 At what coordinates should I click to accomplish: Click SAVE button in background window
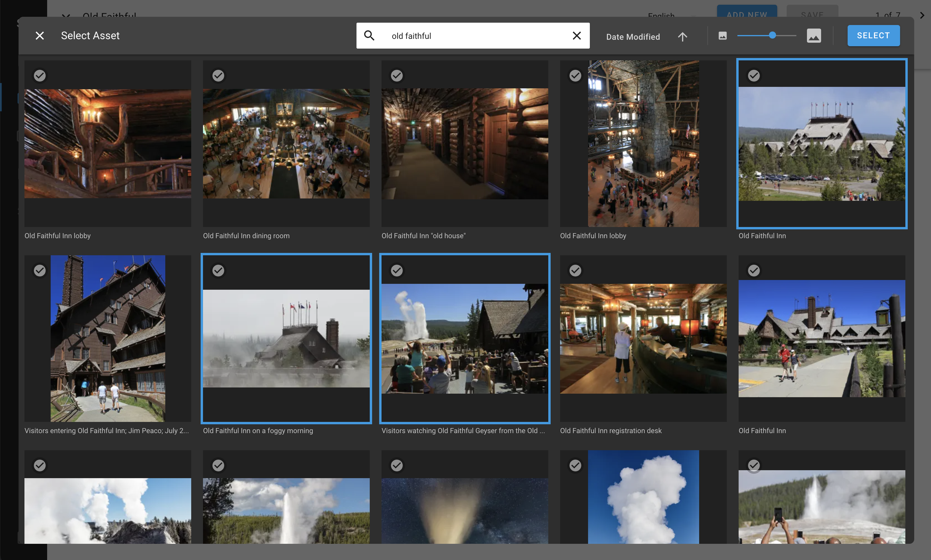pos(812,11)
